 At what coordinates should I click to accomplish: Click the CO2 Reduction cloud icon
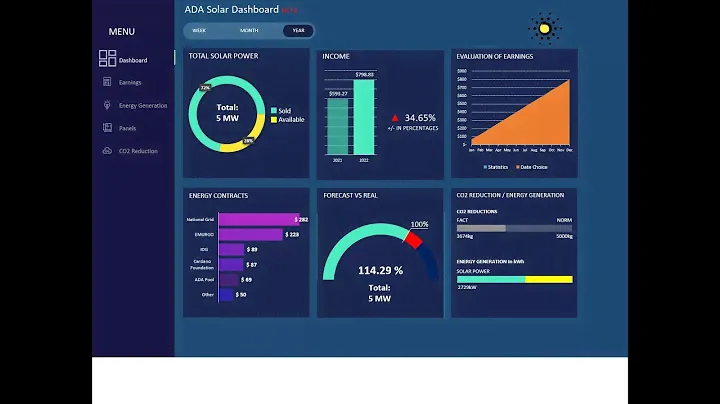pos(107,151)
